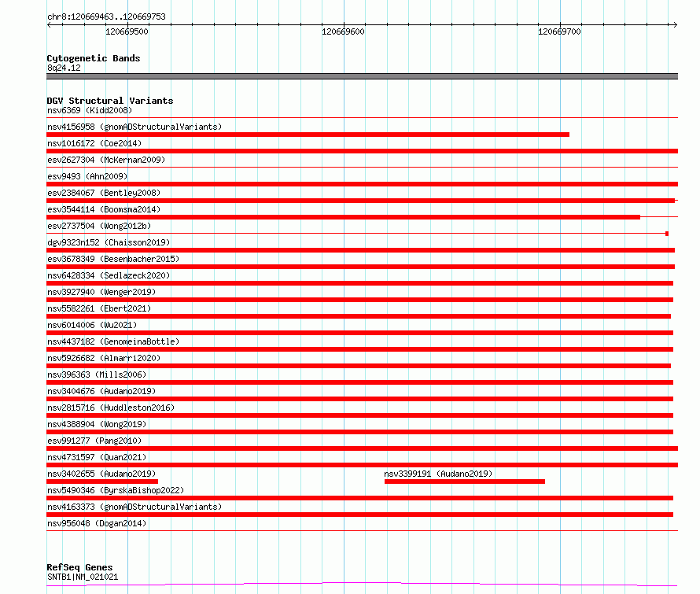Open the nsv3404676 (Audano2019) label
This screenshot has width=700, height=594.
coord(101,391)
